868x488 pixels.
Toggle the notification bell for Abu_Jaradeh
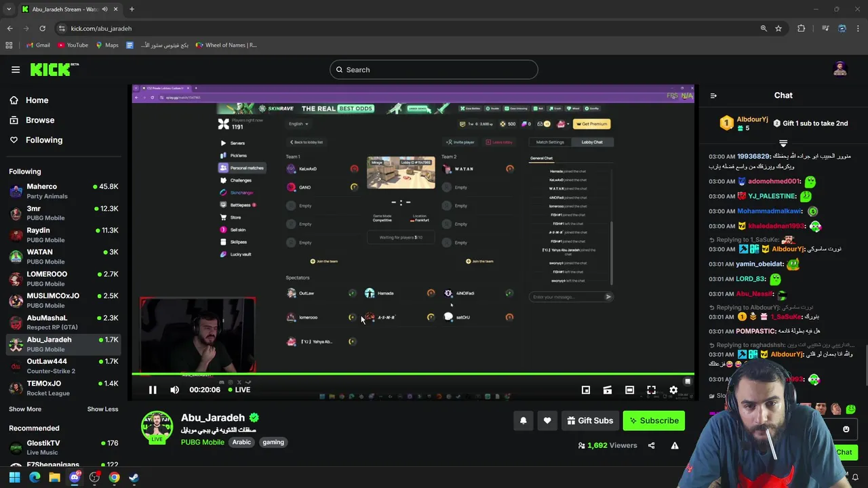(x=523, y=420)
